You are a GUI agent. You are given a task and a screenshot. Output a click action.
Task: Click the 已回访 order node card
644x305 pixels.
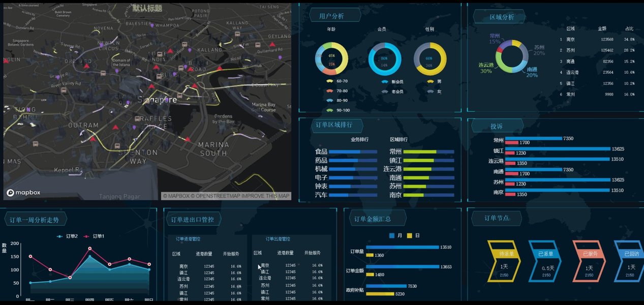click(x=629, y=261)
